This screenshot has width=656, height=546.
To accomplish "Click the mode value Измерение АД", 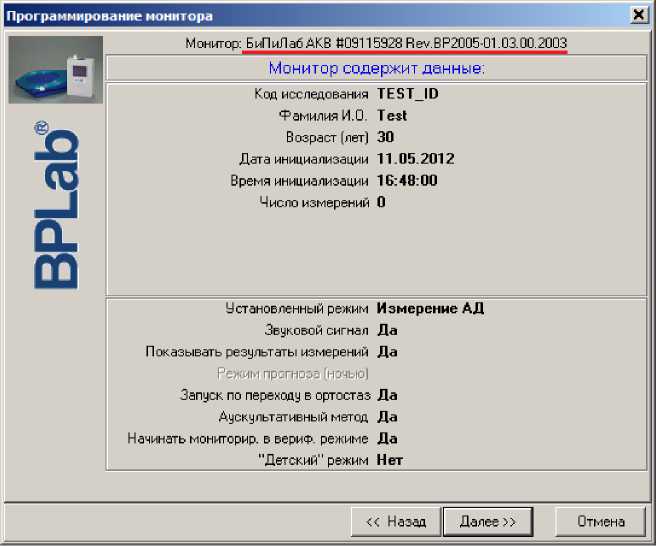I will pos(430,308).
